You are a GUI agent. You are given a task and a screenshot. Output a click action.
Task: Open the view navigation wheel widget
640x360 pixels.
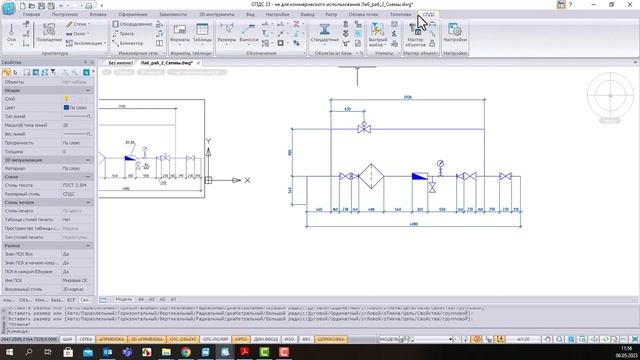(610, 95)
